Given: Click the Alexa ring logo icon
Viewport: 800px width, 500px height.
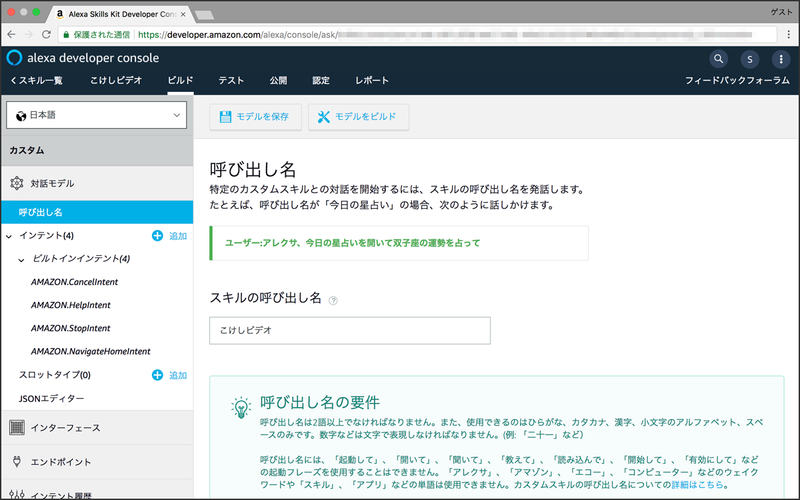Looking at the screenshot, I should point(14,58).
